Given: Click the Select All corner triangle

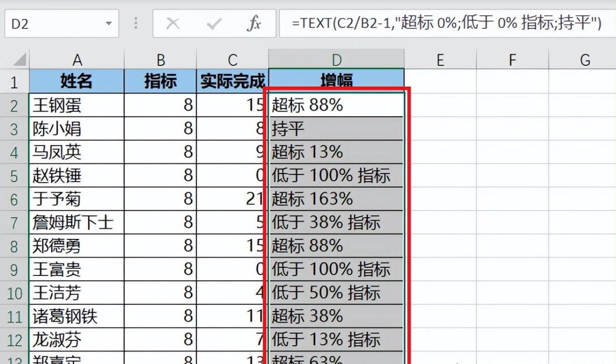Looking at the screenshot, I should click(19, 59).
